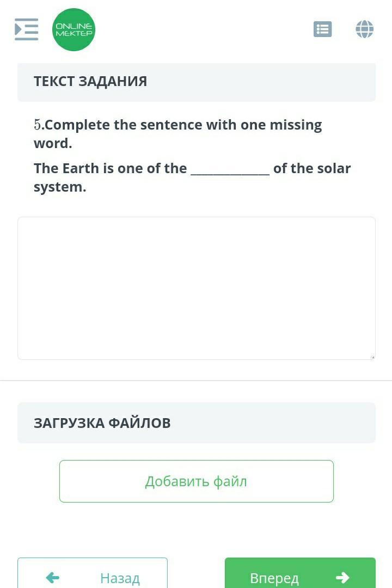Click the word 'system.' in the task

click(x=60, y=187)
